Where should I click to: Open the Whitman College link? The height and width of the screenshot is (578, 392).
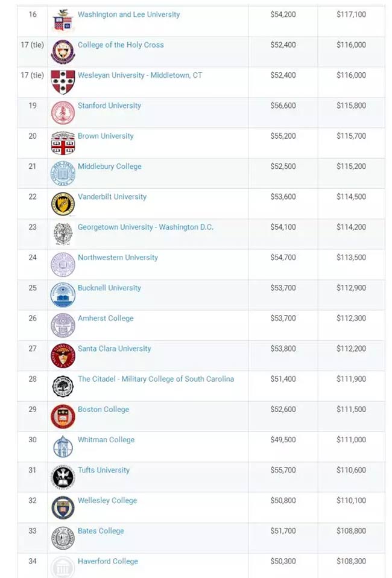pos(106,440)
